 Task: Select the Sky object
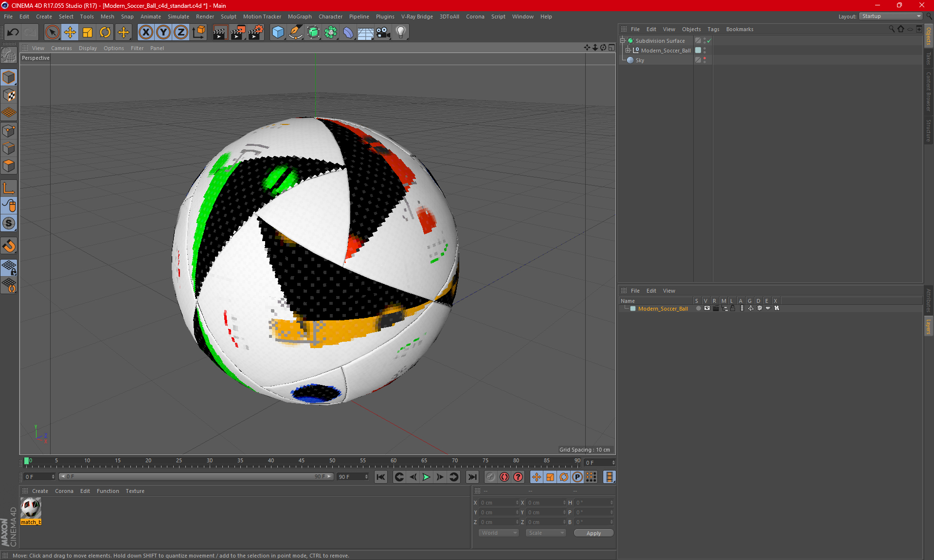(640, 60)
